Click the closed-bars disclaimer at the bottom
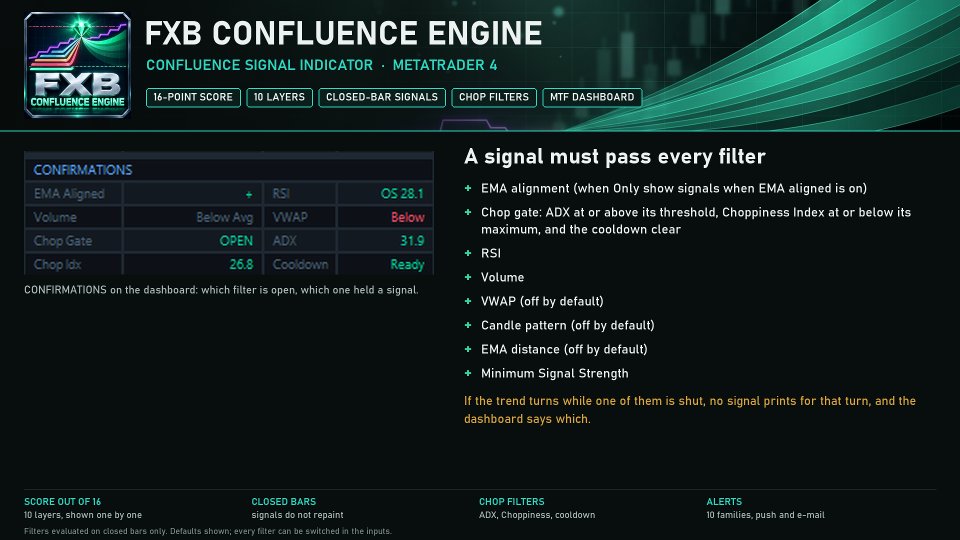The height and width of the screenshot is (540, 960). (208, 531)
